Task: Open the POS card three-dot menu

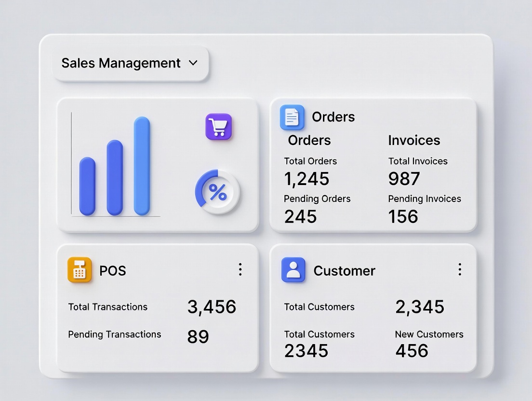Action: 240,269
